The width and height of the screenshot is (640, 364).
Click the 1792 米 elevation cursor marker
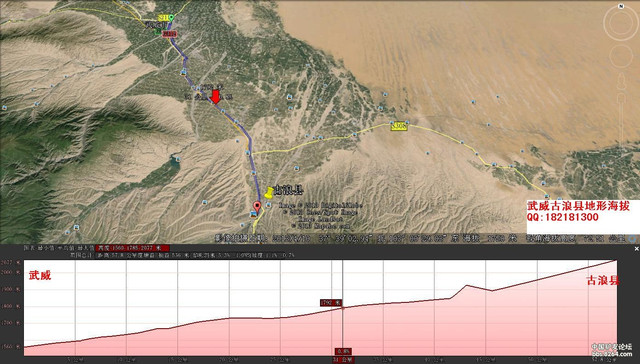(x=331, y=303)
